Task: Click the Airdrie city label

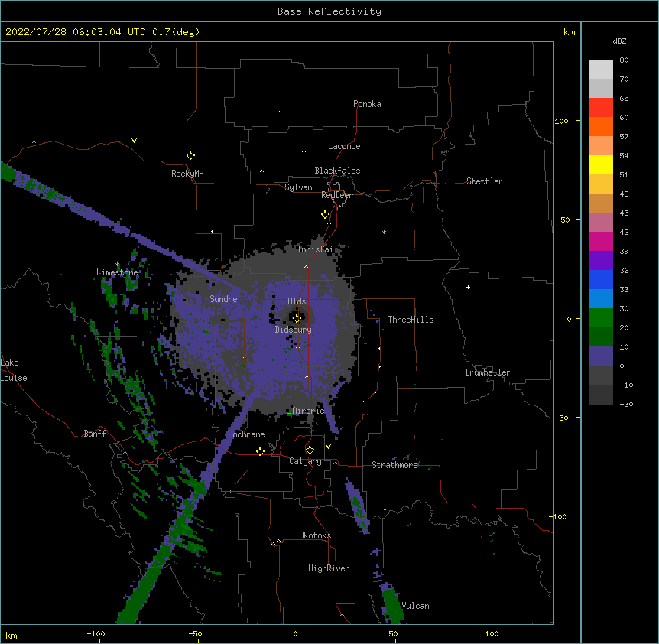Action: (x=309, y=411)
